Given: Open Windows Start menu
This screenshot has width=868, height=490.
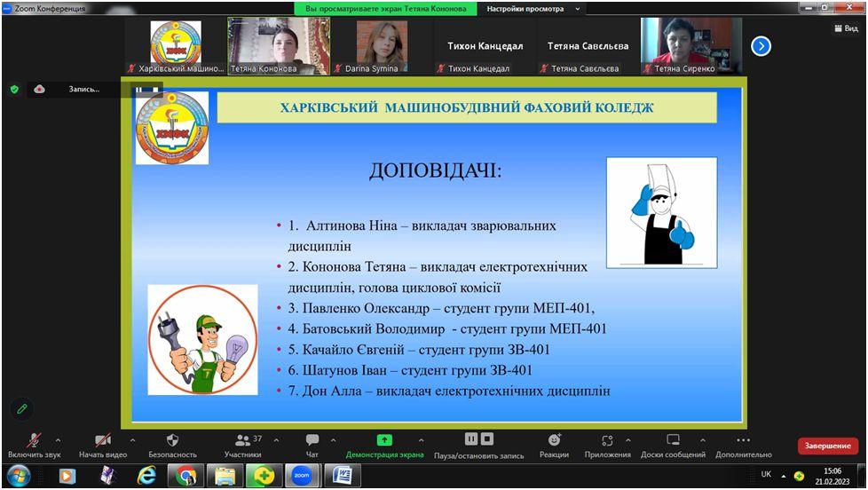Looking at the screenshot, I should pos(19,476).
